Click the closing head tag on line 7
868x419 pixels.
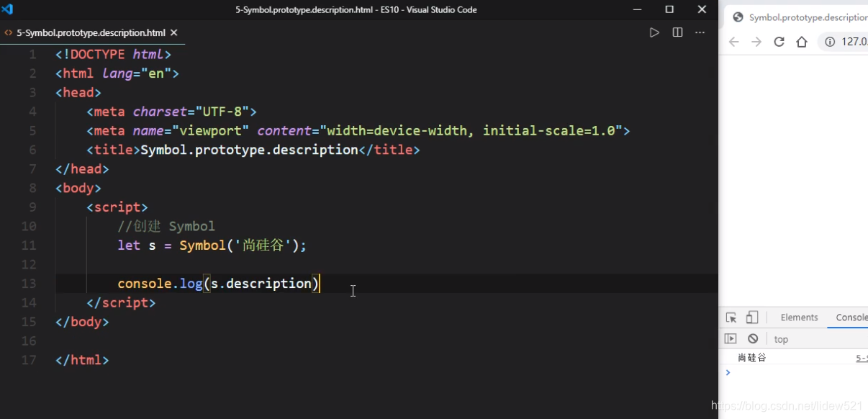tap(82, 169)
